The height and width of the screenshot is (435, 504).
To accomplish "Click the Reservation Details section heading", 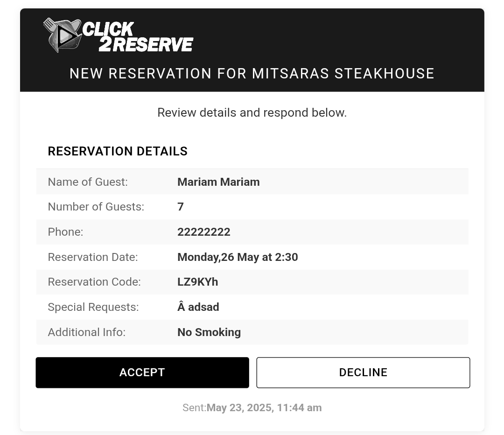I will point(118,151).
